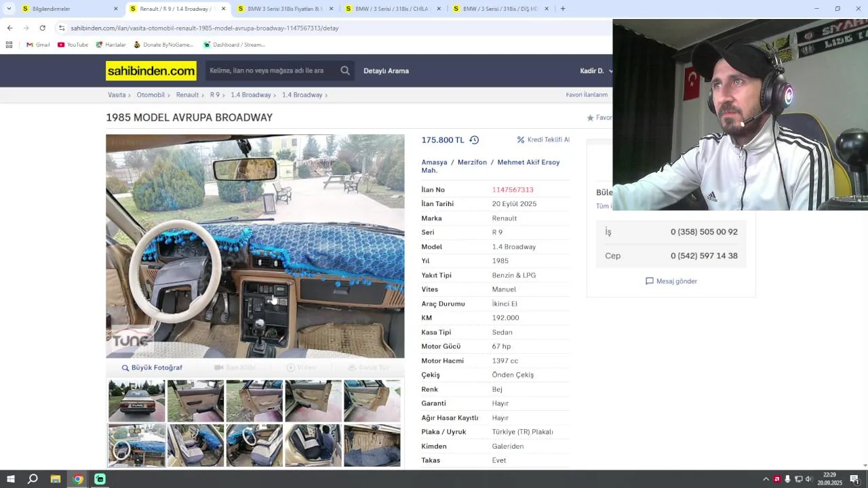Open the site information icon in address bar
Image resolution: width=868 pixels, height=488 pixels.
tap(62, 28)
